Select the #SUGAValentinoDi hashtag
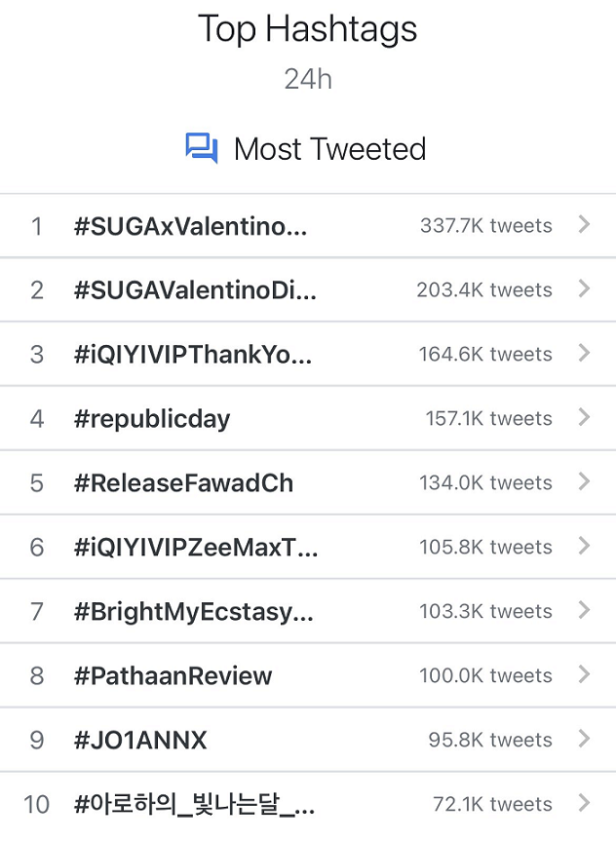The height and width of the screenshot is (841, 616). click(195, 290)
